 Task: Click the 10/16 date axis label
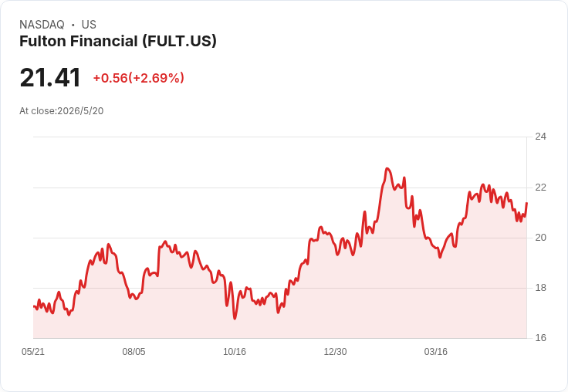tap(235, 352)
